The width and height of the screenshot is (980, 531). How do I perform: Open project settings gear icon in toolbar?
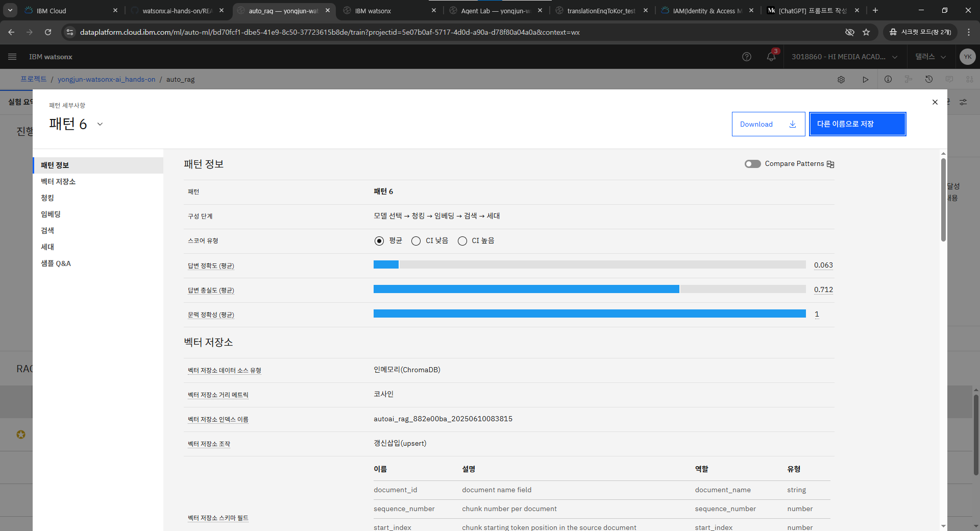841,80
